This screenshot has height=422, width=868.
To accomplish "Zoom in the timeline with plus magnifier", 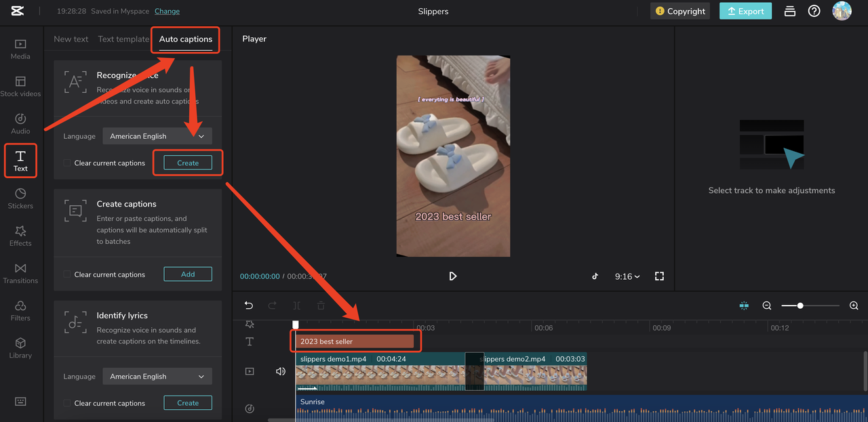I will (854, 305).
